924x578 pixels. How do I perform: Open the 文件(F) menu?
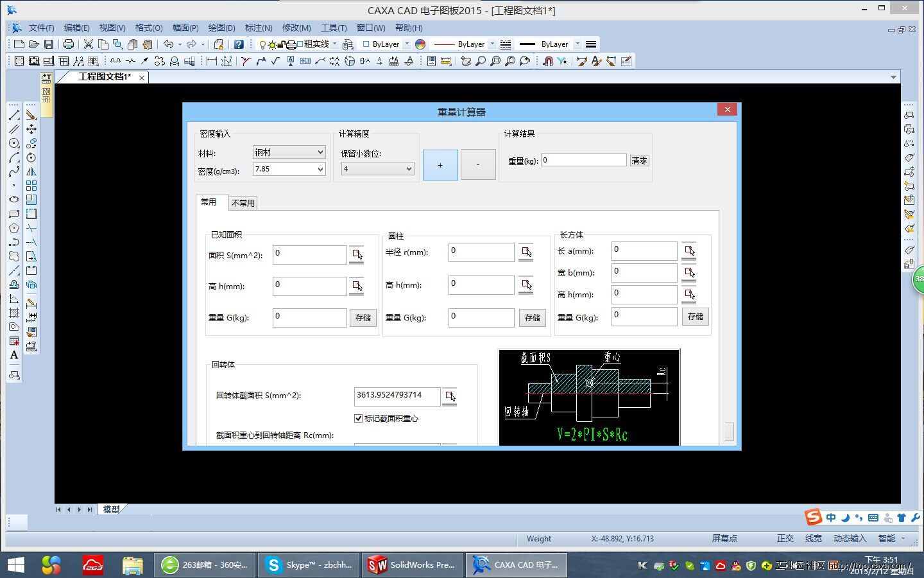[41, 28]
